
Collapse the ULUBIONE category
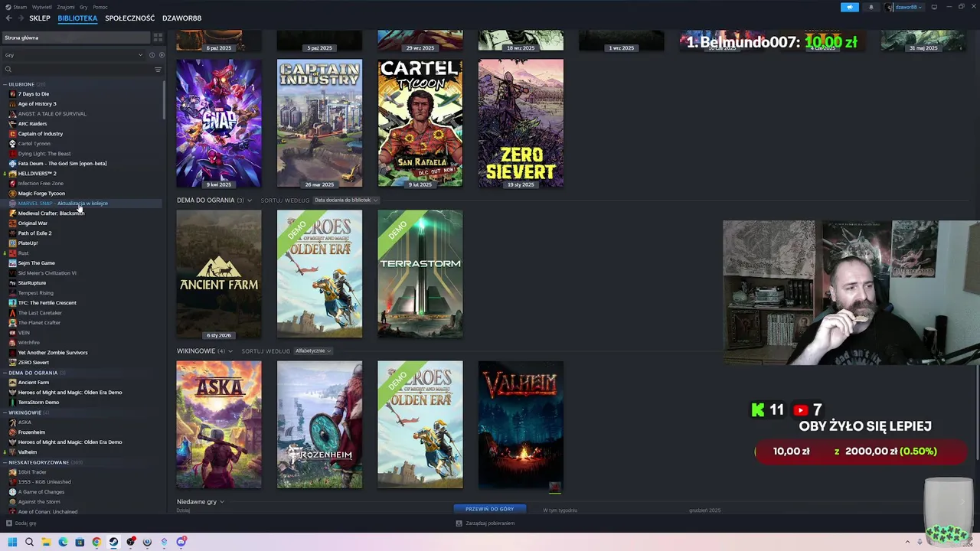pyautogui.click(x=5, y=84)
